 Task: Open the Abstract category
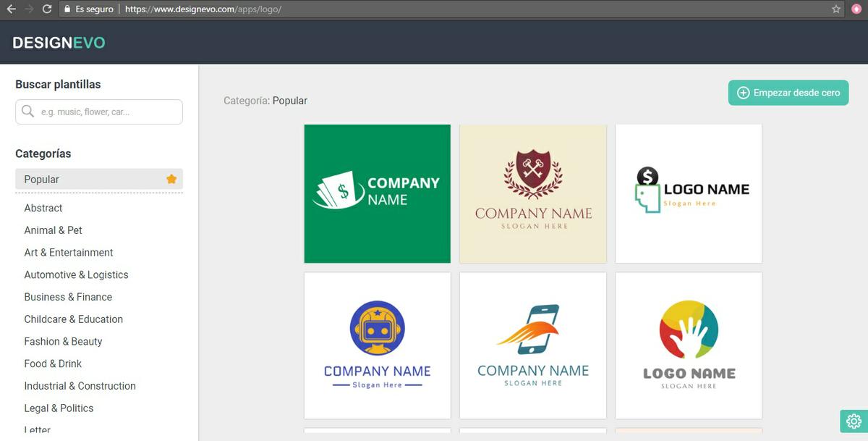(x=43, y=208)
